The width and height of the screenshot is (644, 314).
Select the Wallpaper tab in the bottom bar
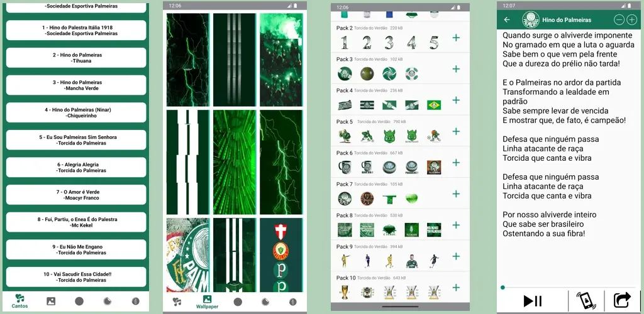(x=207, y=301)
